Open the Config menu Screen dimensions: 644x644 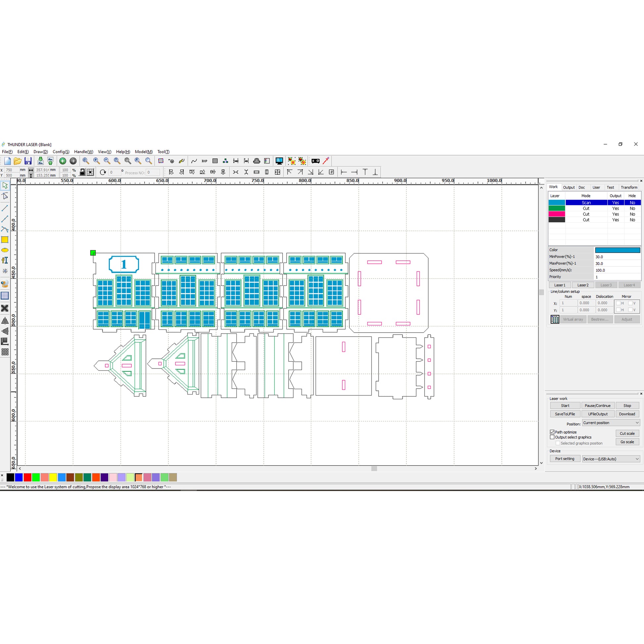(x=61, y=152)
